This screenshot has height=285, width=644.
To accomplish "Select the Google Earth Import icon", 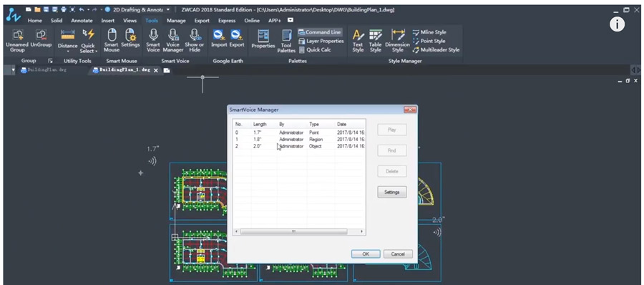I will pyautogui.click(x=219, y=38).
